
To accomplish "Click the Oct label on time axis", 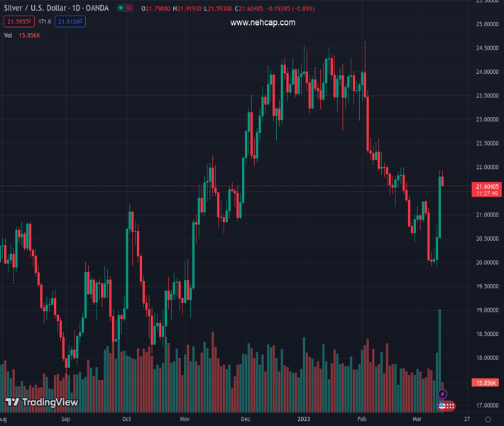I will pos(126,420).
